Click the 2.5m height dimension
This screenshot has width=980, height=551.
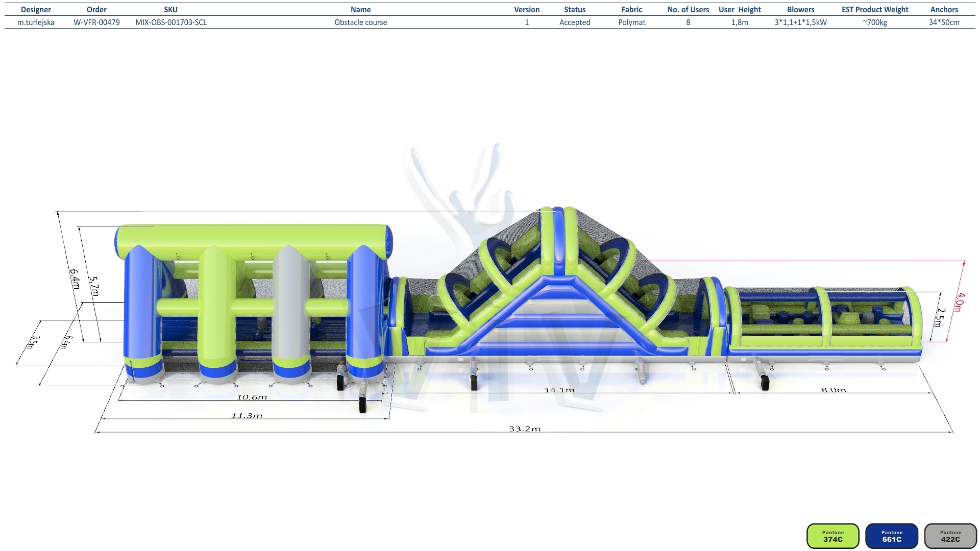[941, 317]
